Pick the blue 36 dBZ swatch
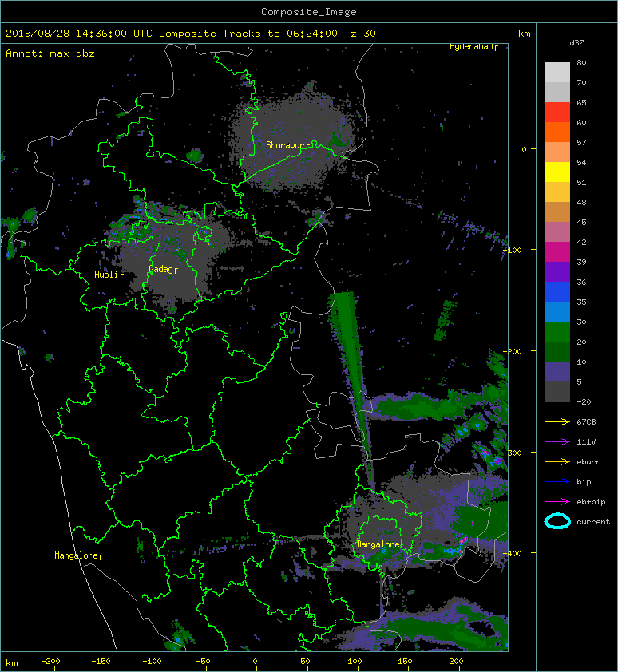The width and height of the screenshot is (618, 672). click(x=557, y=292)
